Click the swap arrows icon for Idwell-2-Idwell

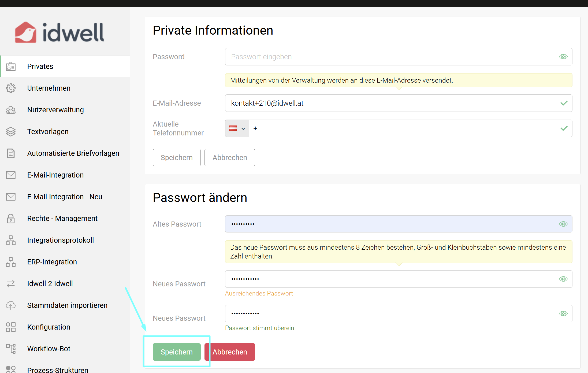11,284
